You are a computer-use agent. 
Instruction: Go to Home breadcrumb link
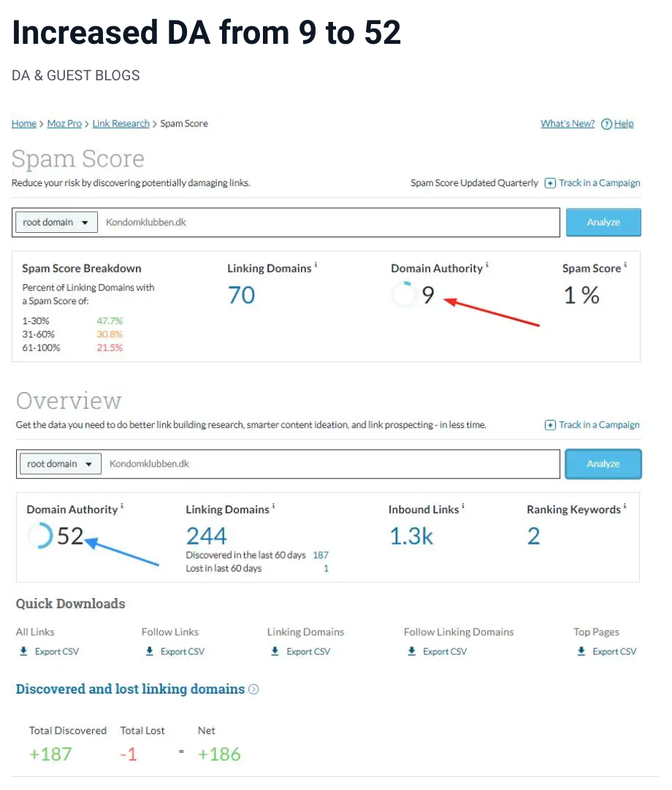[23, 124]
